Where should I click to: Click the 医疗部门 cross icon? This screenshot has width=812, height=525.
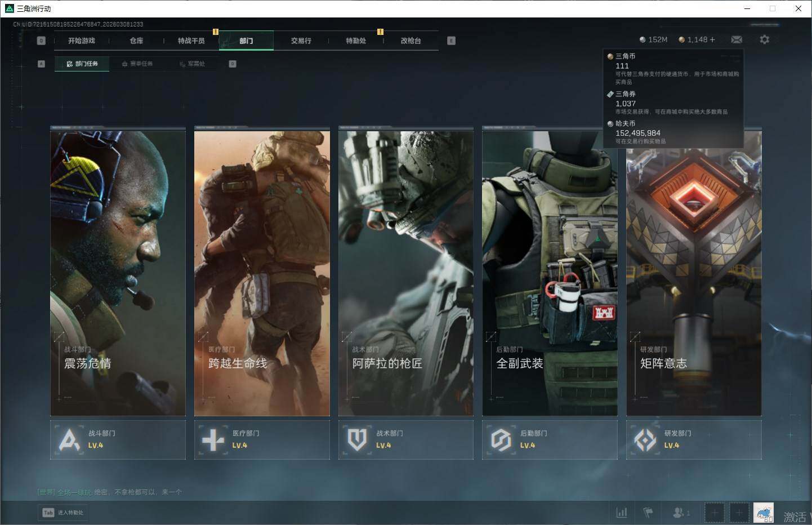213,440
